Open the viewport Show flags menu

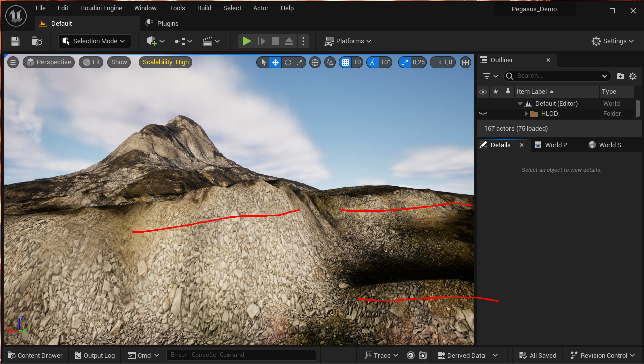click(x=119, y=62)
